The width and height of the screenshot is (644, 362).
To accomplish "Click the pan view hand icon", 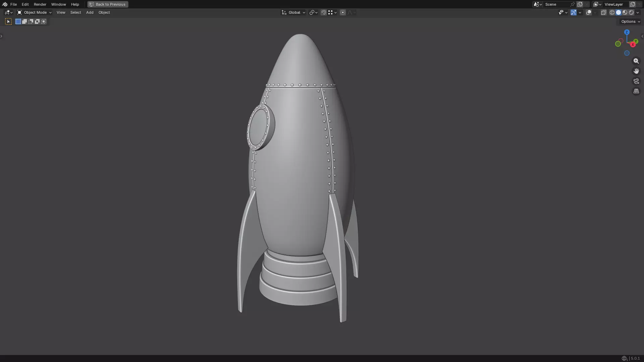I will click(x=636, y=71).
